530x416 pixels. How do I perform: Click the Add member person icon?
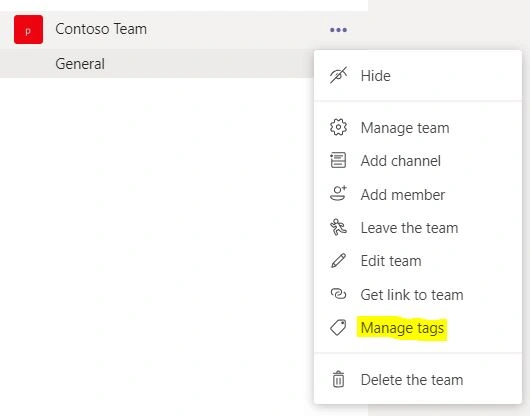[x=338, y=194]
